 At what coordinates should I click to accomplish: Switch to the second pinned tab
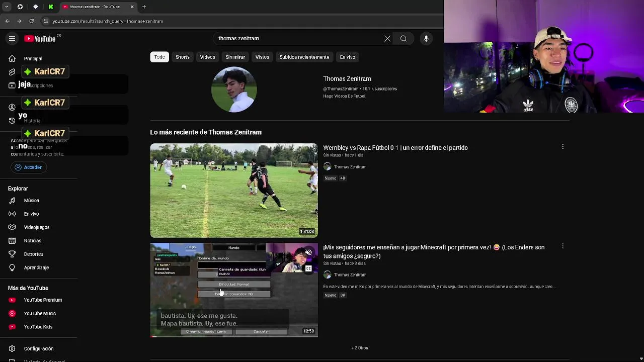pyautogui.click(x=35, y=7)
